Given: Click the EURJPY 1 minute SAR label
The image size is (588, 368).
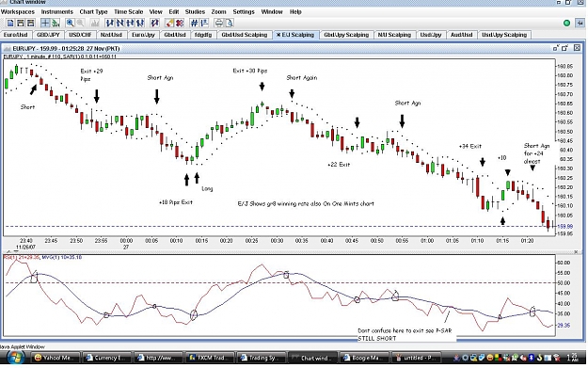Looking at the screenshot, I should pyautogui.click(x=61, y=56).
